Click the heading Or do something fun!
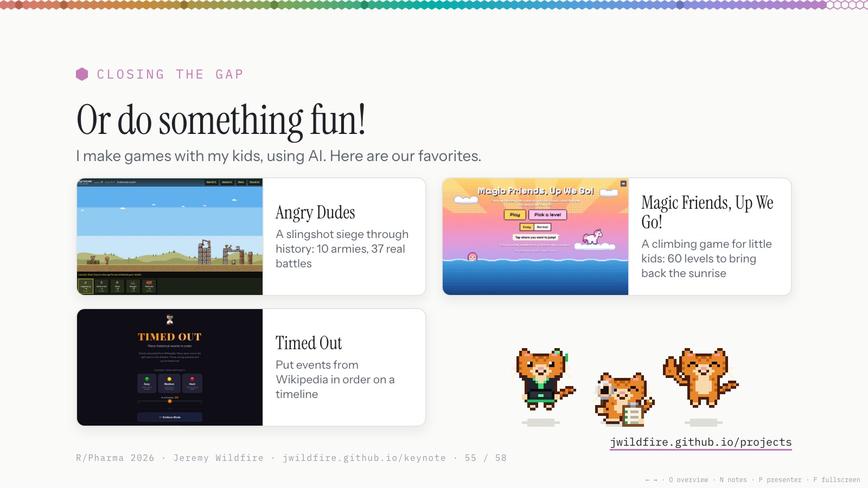Viewport: 868px width, 488px height. pyautogui.click(x=221, y=120)
